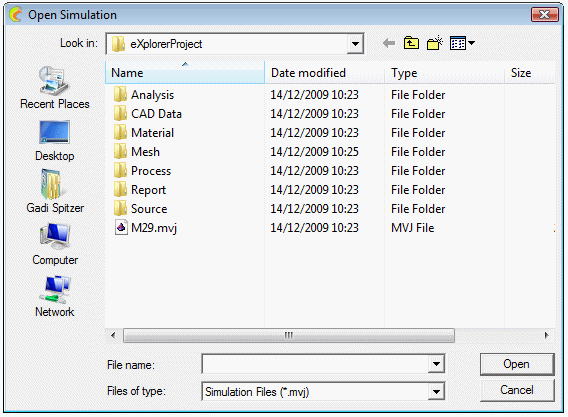The height and width of the screenshot is (417, 568).
Task: Create a new folder icon
Action: 435,43
